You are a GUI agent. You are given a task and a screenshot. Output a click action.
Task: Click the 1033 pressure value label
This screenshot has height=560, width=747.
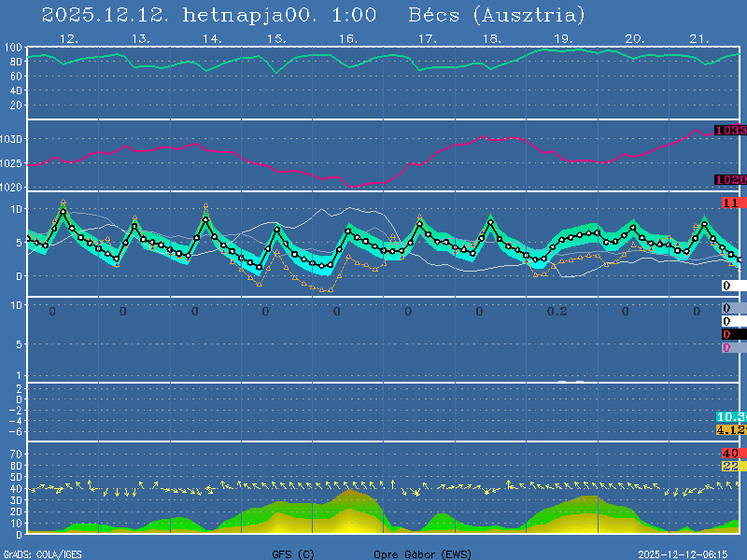[x=730, y=131]
